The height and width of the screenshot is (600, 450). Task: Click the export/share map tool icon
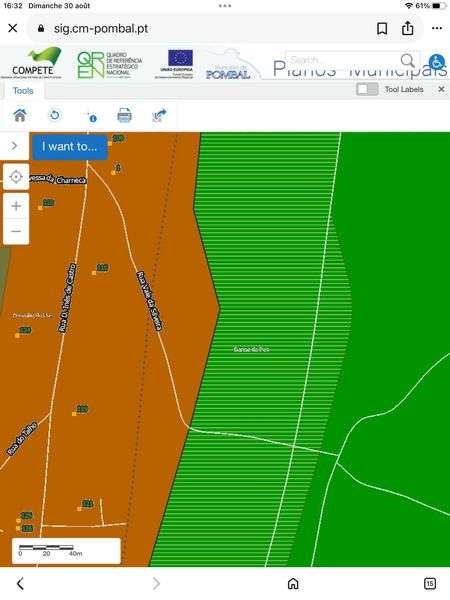pyautogui.click(x=160, y=115)
